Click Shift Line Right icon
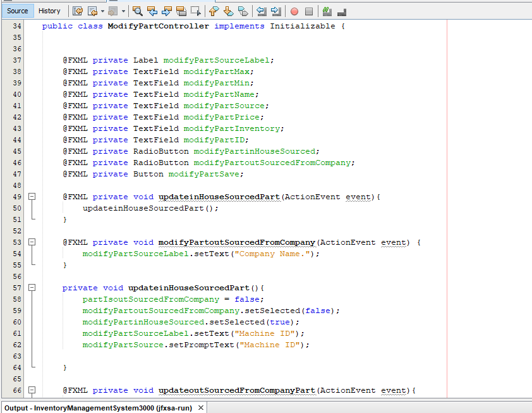Screen dimensions: 532x413 [276, 11]
